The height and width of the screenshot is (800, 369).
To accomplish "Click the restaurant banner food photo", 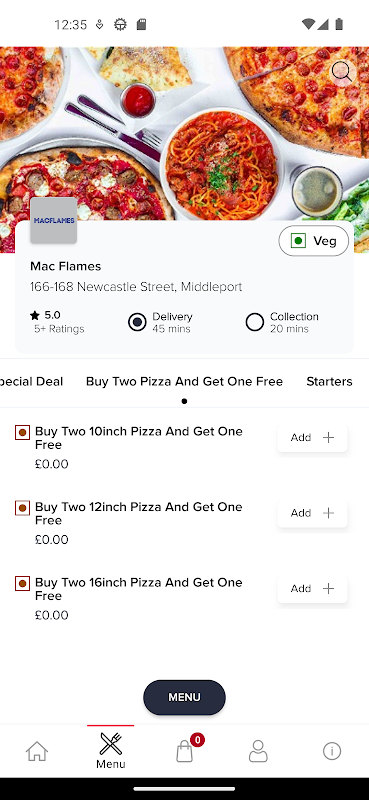I will tap(184, 134).
